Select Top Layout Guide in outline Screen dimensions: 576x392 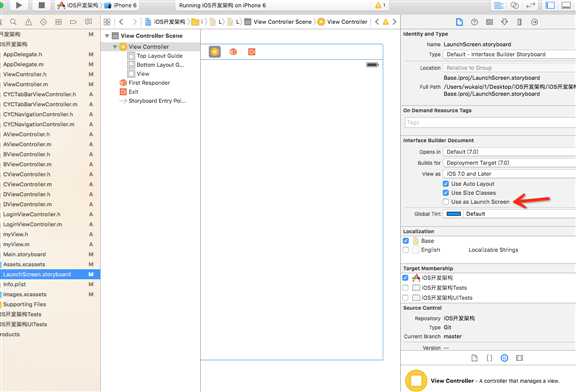click(x=159, y=56)
